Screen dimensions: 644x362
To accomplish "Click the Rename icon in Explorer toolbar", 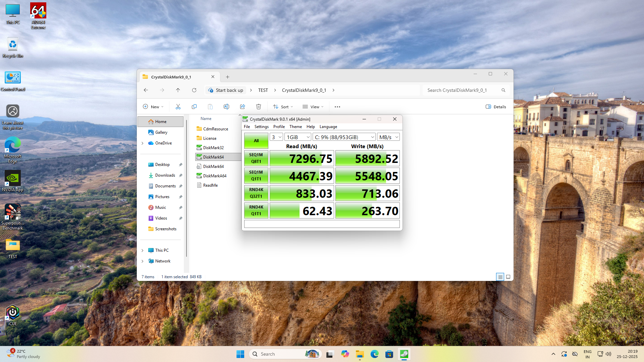I will 226,107.
